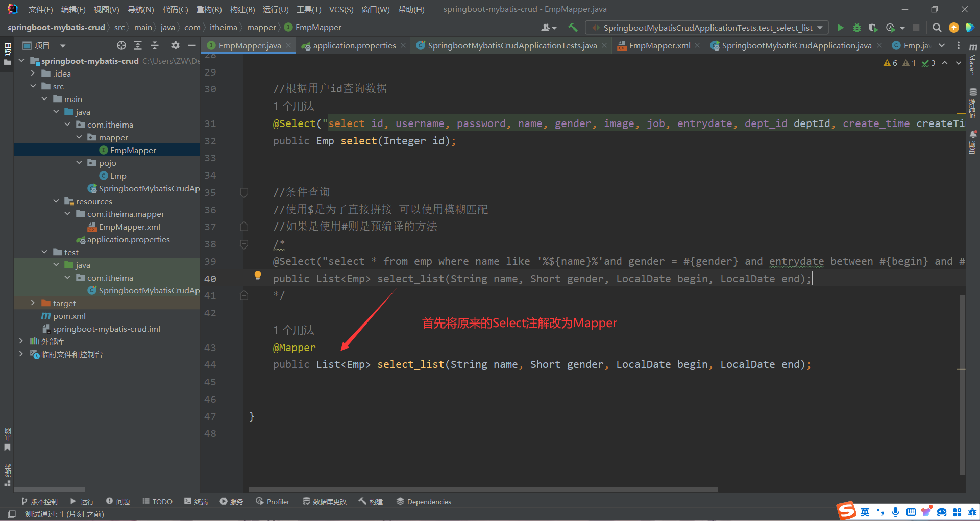Expand the target folder
Screen dimensions: 980x521
[x=33, y=303]
